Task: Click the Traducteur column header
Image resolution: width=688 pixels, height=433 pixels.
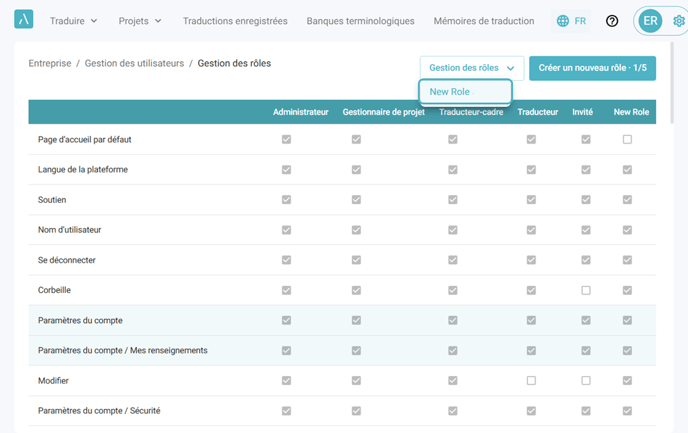Action: click(538, 112)
